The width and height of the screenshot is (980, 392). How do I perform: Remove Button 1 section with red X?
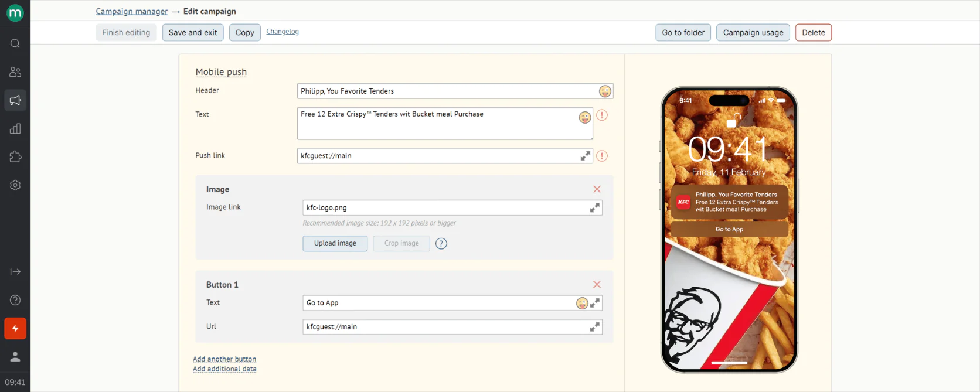597,285
